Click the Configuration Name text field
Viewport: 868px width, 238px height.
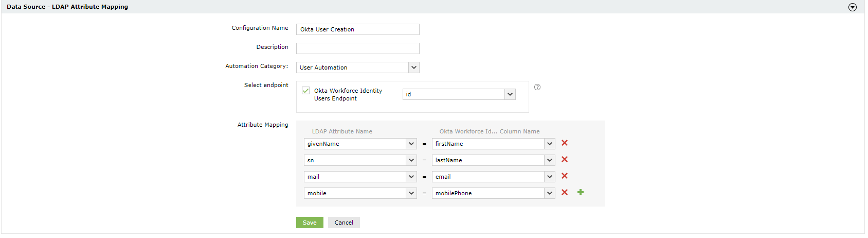pos(358,29)
